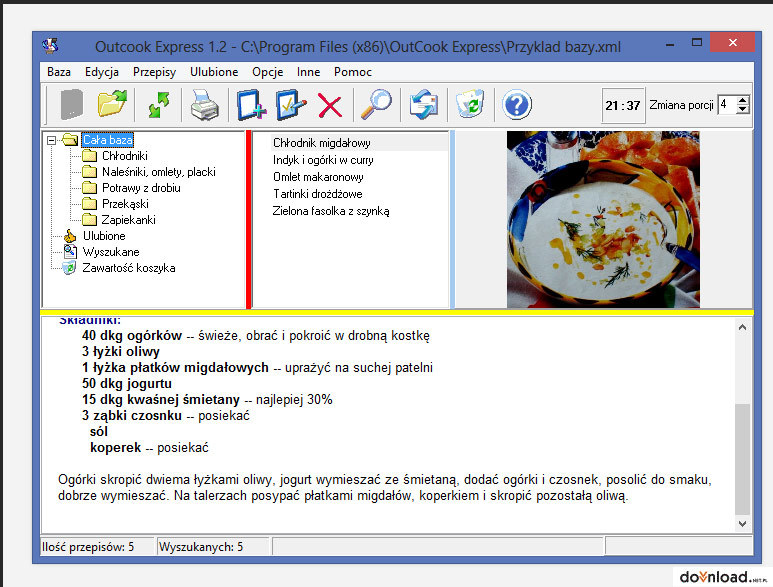Click the Ulubione favorites icon in the tree
Image resolution: width=773 pixels, height=587 pixels.
point(70,236)
